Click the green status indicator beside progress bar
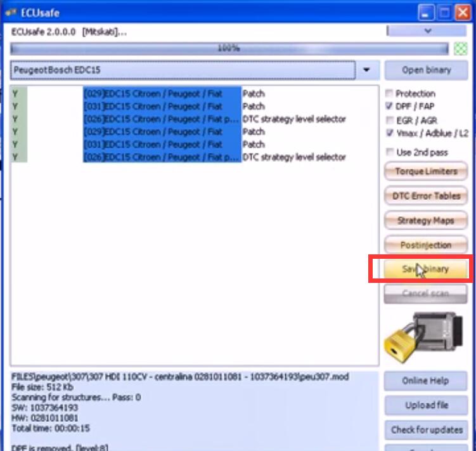476x451 pixels. pyautogui.click(x=460, y=49)
